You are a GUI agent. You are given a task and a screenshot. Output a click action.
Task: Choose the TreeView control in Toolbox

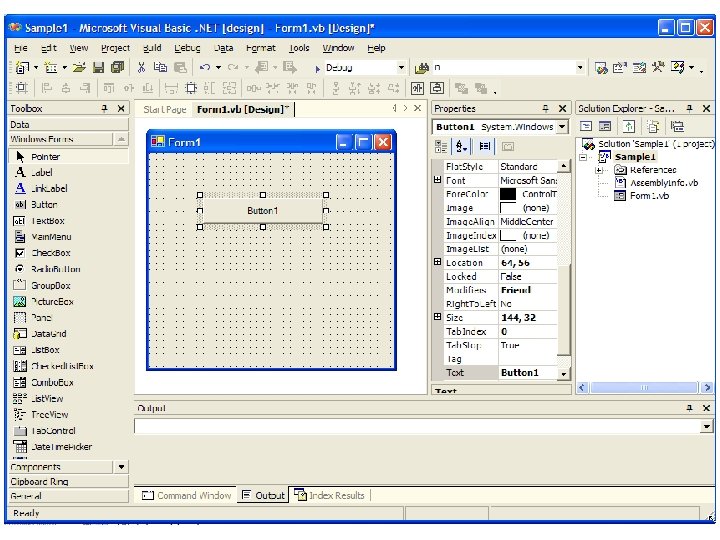pyautogui.click(x=68, y=415)
